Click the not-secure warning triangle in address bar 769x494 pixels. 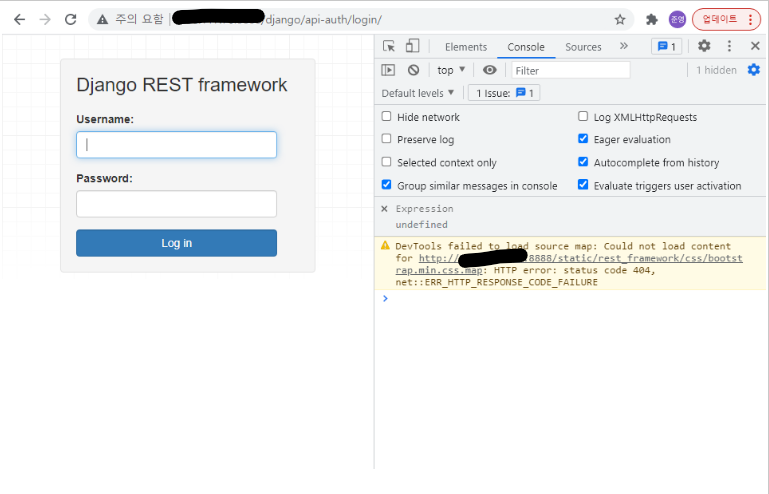click(102, 20)
